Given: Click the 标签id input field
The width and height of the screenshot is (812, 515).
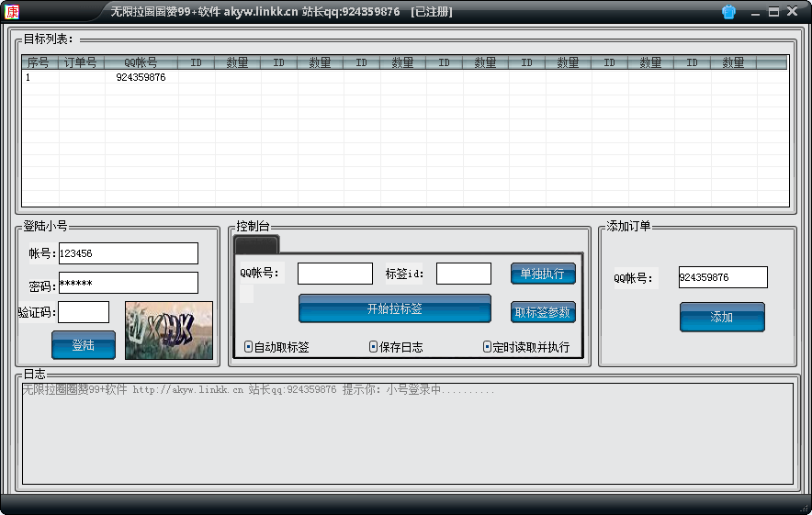Looking at the screenshot, I should [463, 274].
